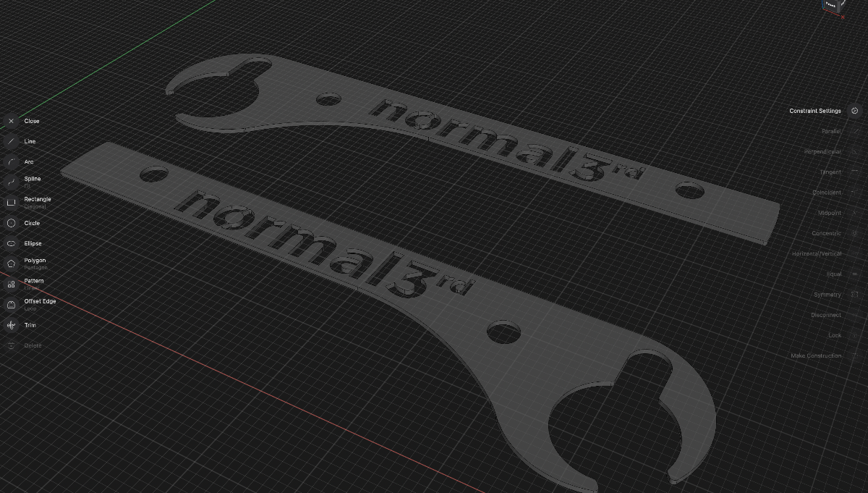The height and width of the screenshot is (493, 868).
Task: Expand Rectangle type options (Diagonal)
Action: point(35,207)
